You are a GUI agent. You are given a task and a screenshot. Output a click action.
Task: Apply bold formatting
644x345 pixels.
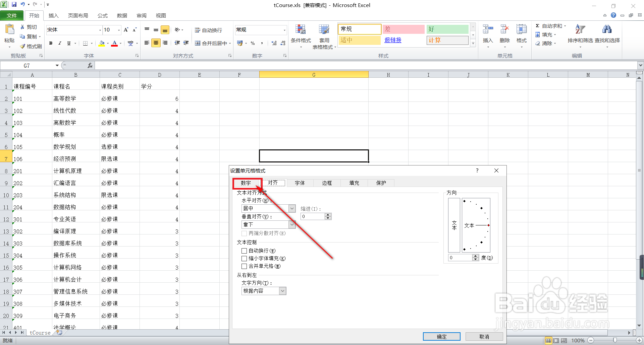51,43
